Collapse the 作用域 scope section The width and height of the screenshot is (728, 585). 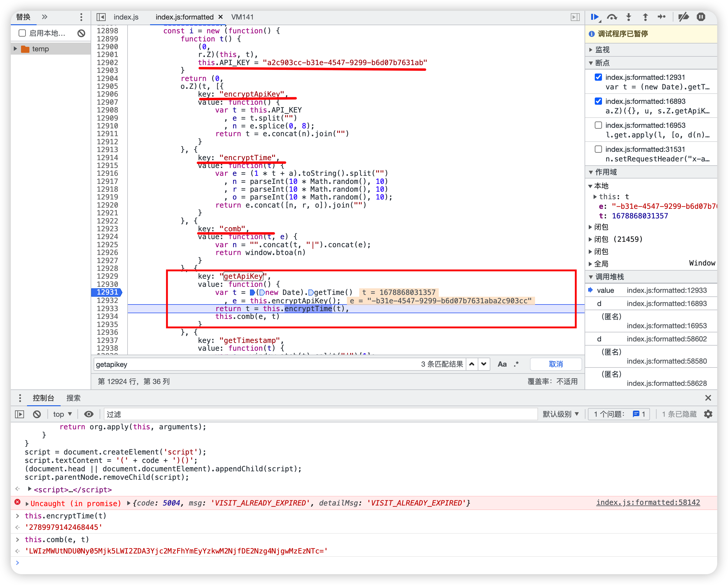[591, 172]
